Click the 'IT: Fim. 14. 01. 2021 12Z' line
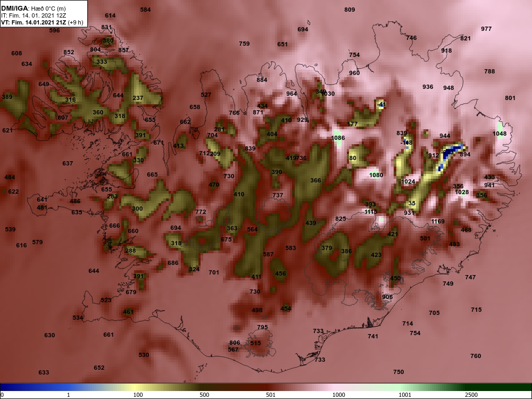The image size is (532, 399). pyautogui.click(x=34, y=15)
